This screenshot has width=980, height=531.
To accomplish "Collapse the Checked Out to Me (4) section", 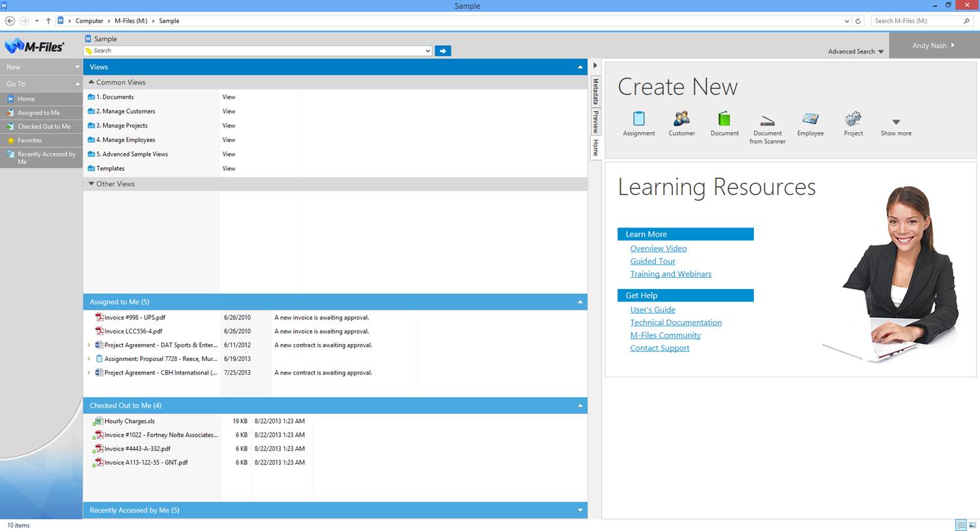I will pos(580,405).
